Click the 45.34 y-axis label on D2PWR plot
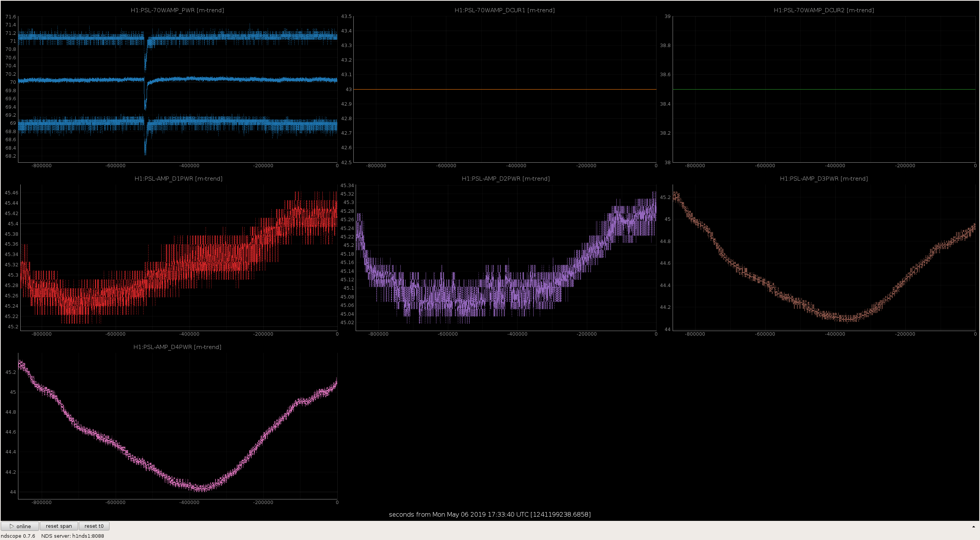This screenshot has width=980, height=540. tap(347, 186)
